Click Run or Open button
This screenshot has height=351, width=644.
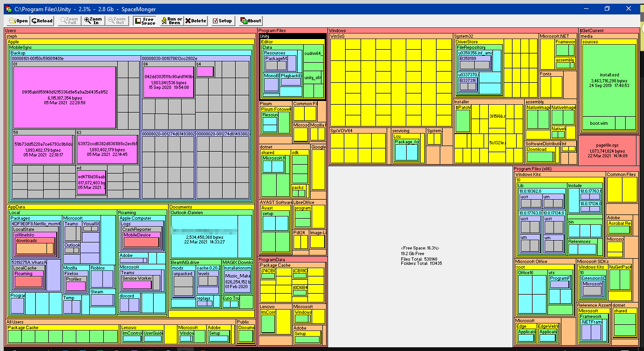click(171, 20)
